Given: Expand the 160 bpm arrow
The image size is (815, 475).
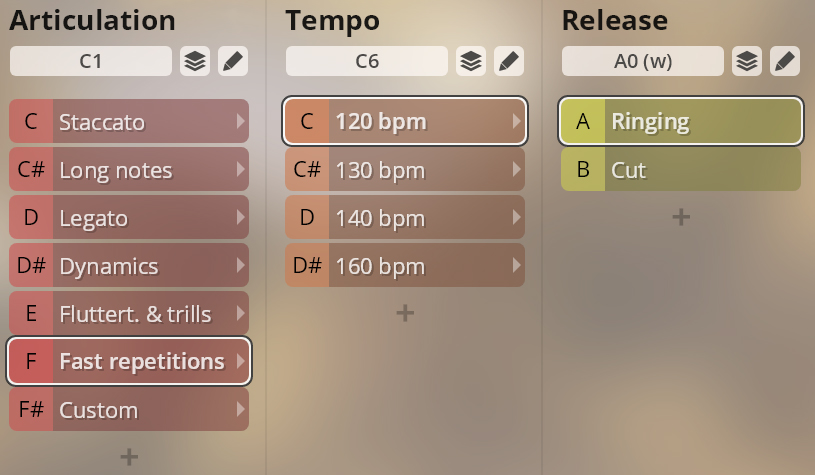Looking at the screenshot, I should pyautogui.click(x=516, y=266).
